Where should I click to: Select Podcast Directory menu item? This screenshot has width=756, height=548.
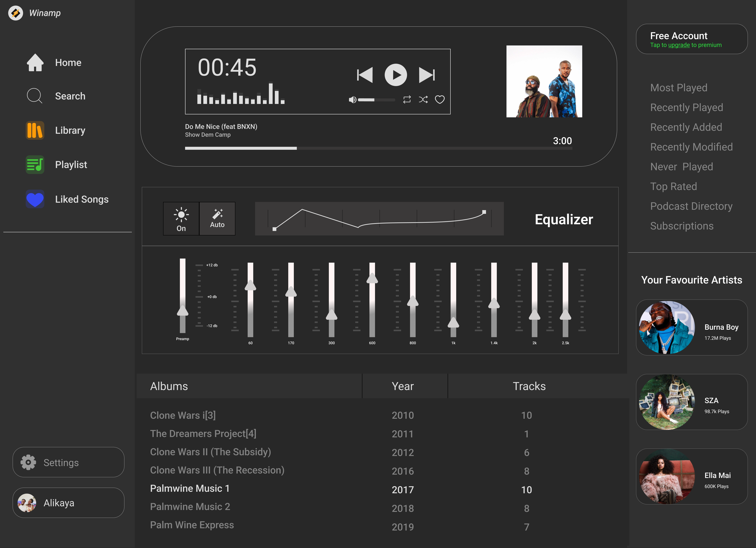pyautogui.click(x=691, y=206)
